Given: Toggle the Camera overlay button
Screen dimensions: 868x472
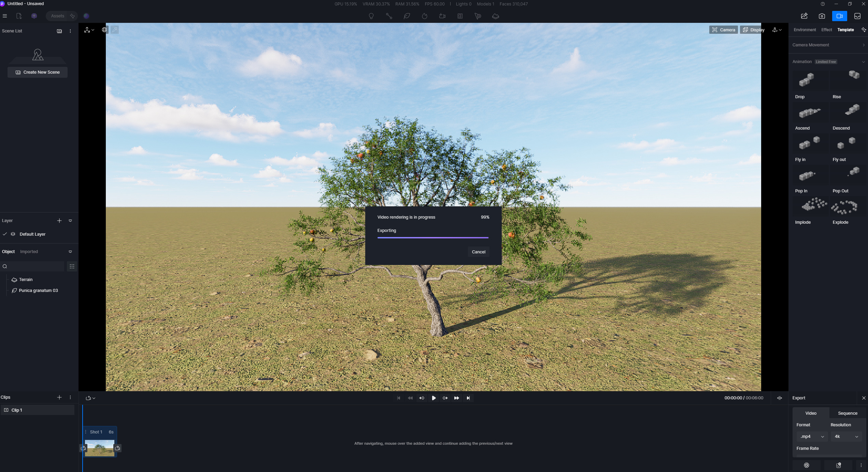Looking at the screenshot, I should [x=723, y=30].
